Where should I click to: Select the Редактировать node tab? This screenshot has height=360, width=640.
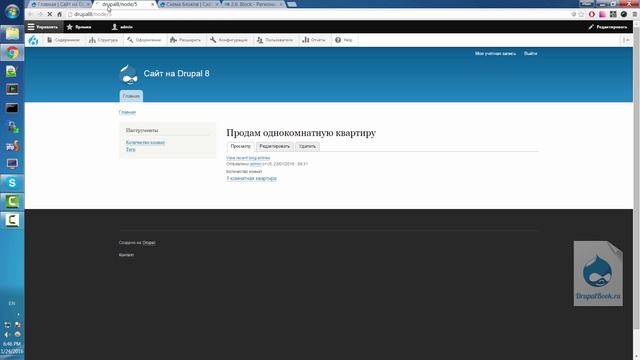275,146
